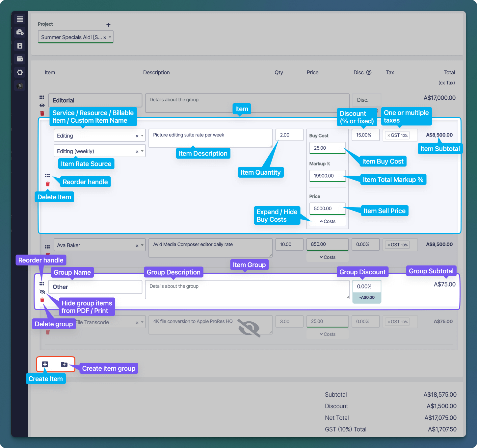Add a new project with plus icon
Viewport: 477px width, 448px height.
pos(108,25)
